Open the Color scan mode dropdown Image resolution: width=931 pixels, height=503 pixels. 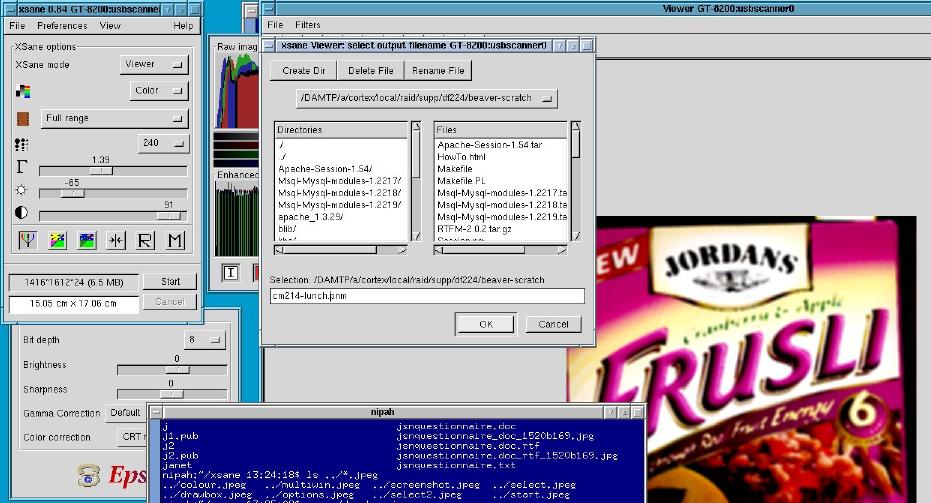[158, 91]
